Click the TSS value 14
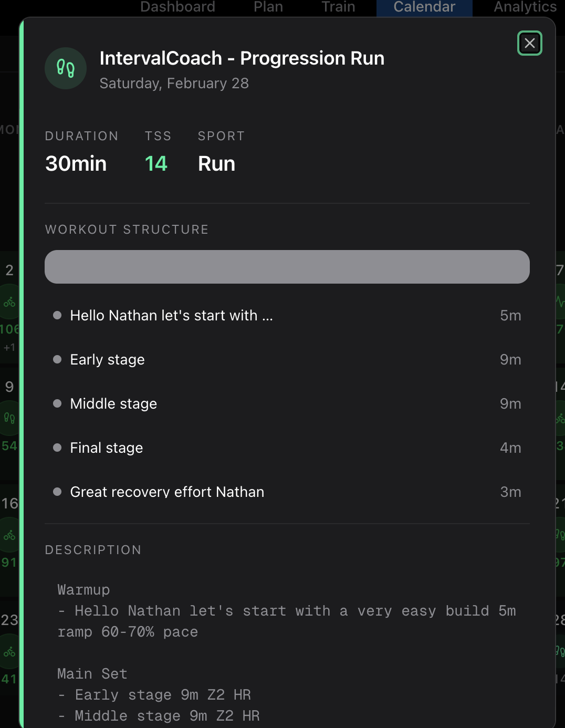 (x=156, y=164)
